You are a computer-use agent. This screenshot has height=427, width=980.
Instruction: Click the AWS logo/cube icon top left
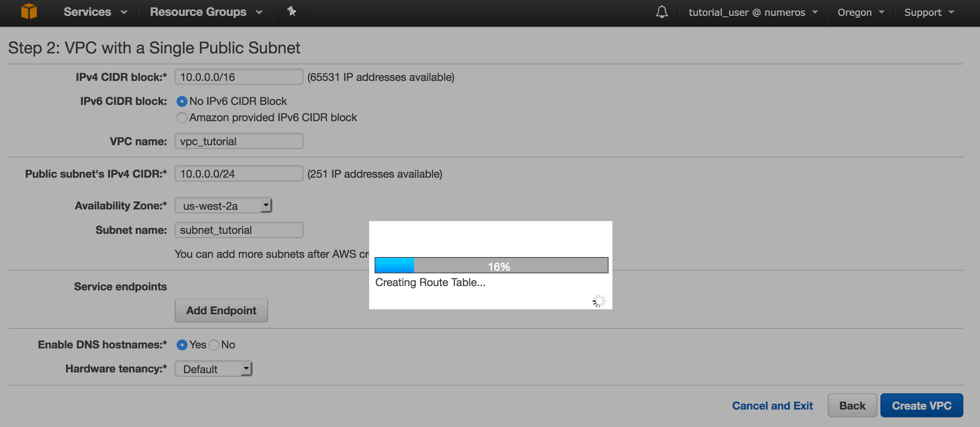(29, 11)
